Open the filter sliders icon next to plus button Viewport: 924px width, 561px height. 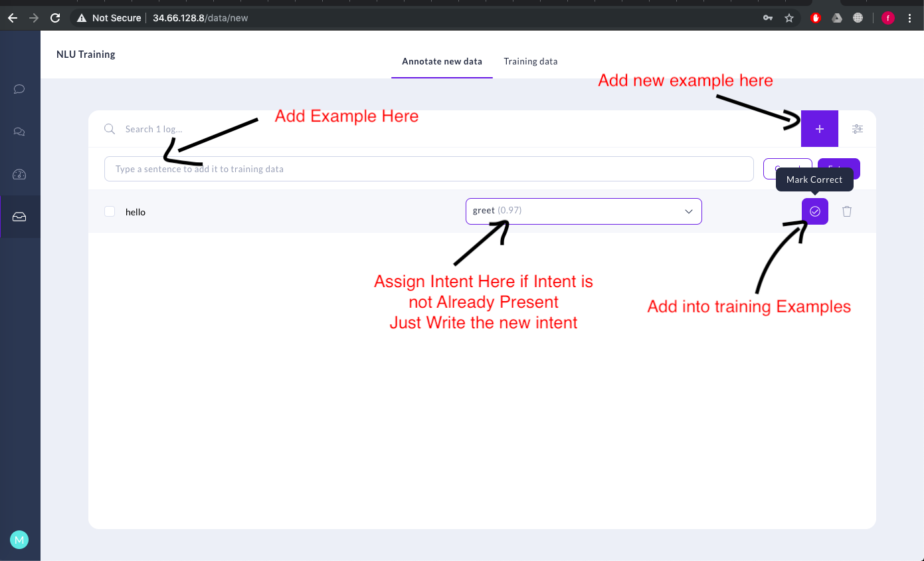click(857, 128)
